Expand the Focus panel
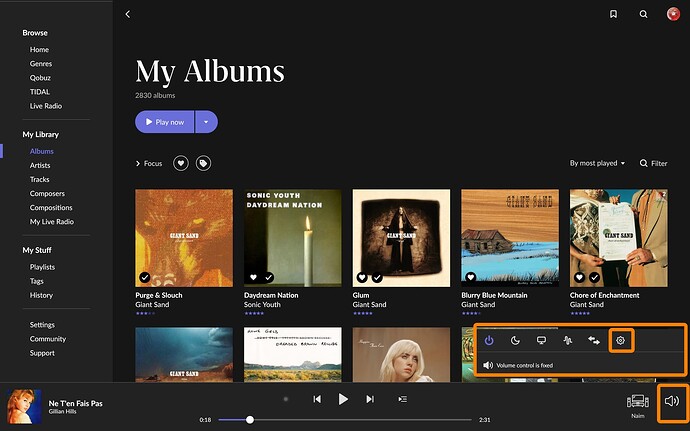 coord(149,163)
